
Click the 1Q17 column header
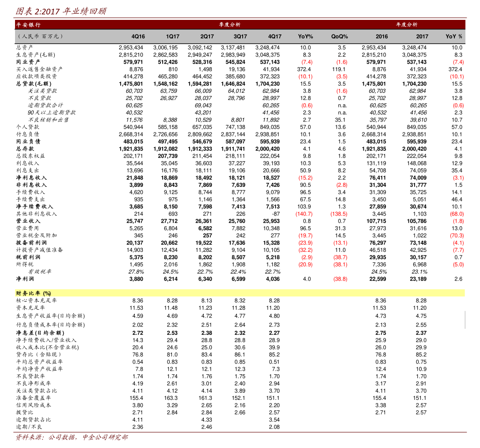[172, 36]
